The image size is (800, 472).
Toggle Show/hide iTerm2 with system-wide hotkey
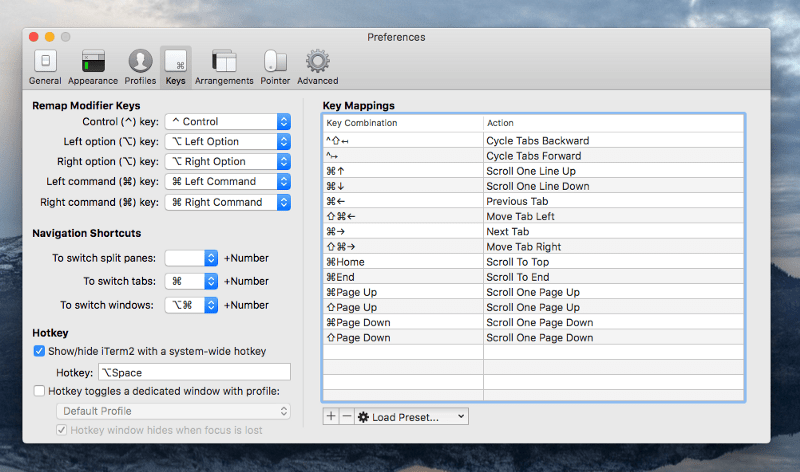click(x=39, y=351)
